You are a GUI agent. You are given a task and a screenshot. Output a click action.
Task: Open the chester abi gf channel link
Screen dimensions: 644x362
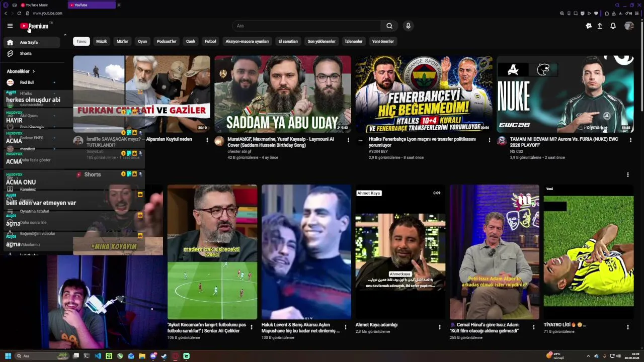tap(239, 151)
